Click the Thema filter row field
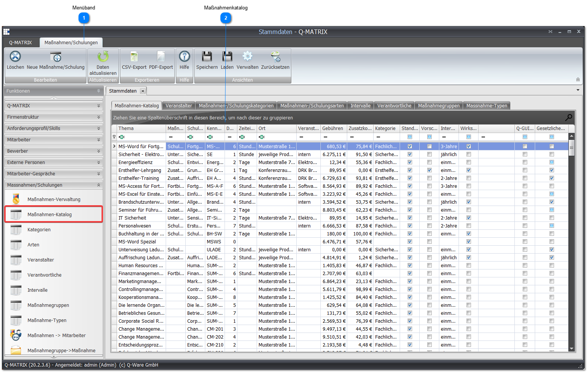The image size is (588, 373). [x=141, y=137]
